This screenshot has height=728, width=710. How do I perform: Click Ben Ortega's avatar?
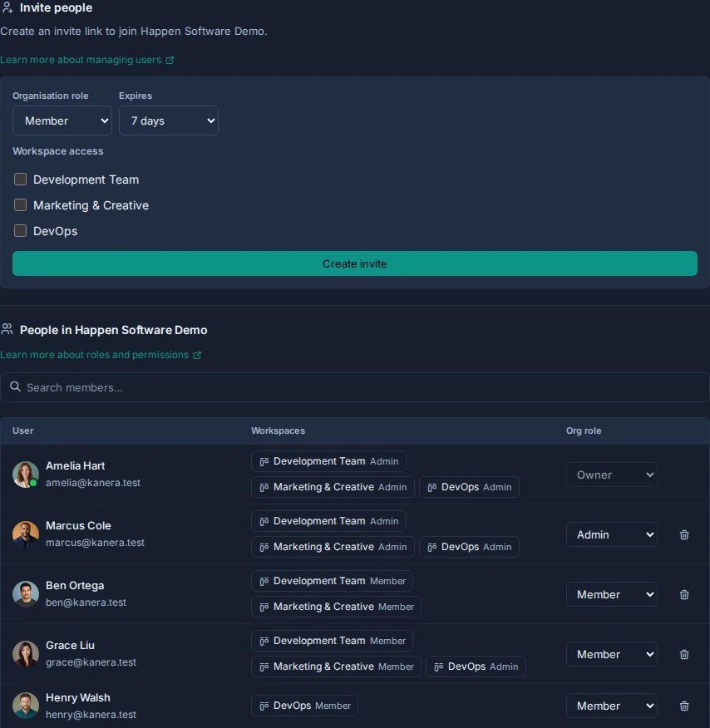(26, 594)
